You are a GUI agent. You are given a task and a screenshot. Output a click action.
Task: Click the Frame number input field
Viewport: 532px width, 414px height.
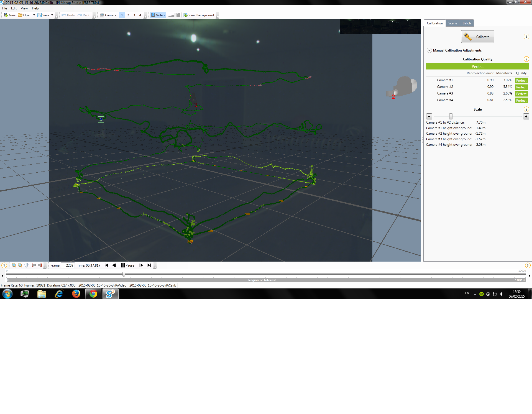coord(68,265)
